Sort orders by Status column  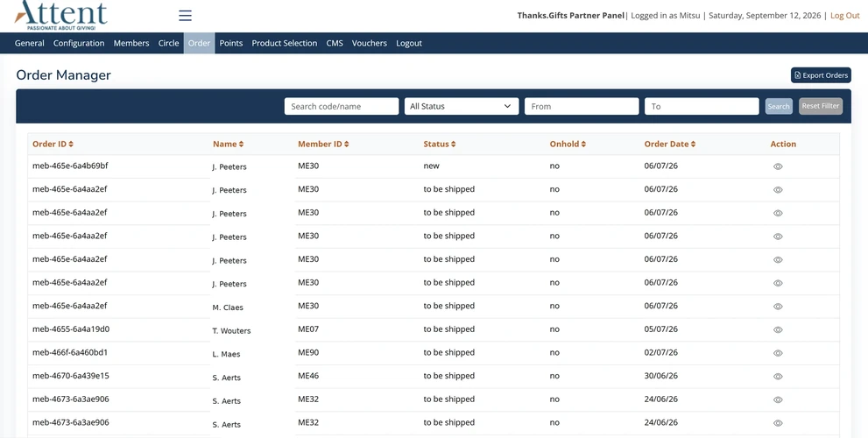[440, 144]
